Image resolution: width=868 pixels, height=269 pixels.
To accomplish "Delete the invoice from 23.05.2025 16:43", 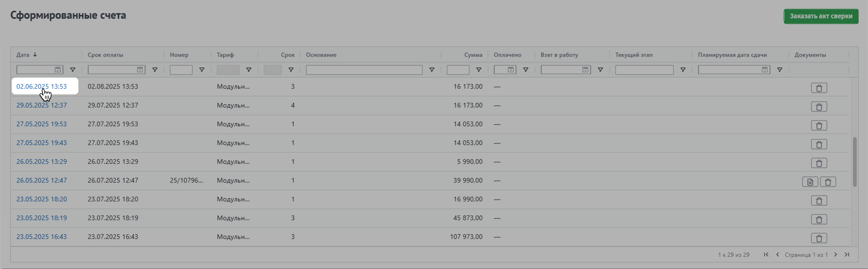I will pyautogui.click(x=819, y=238).
